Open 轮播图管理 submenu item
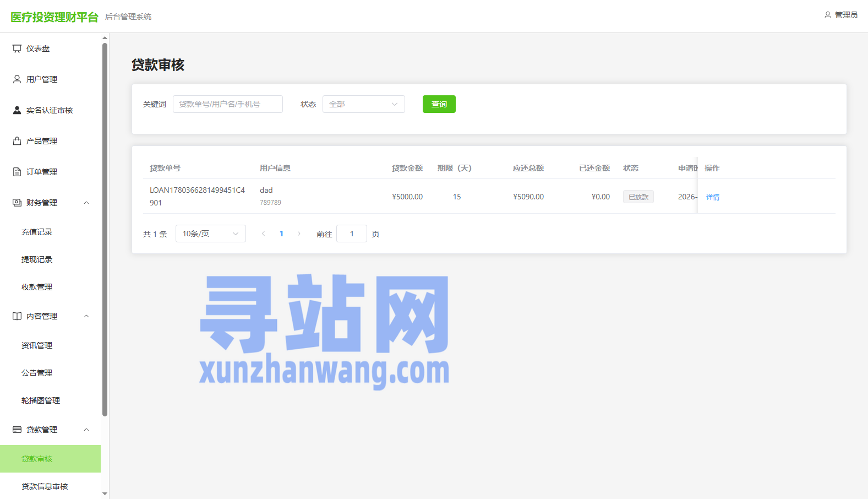Screen dimensions: 868x499 point(51,400)
